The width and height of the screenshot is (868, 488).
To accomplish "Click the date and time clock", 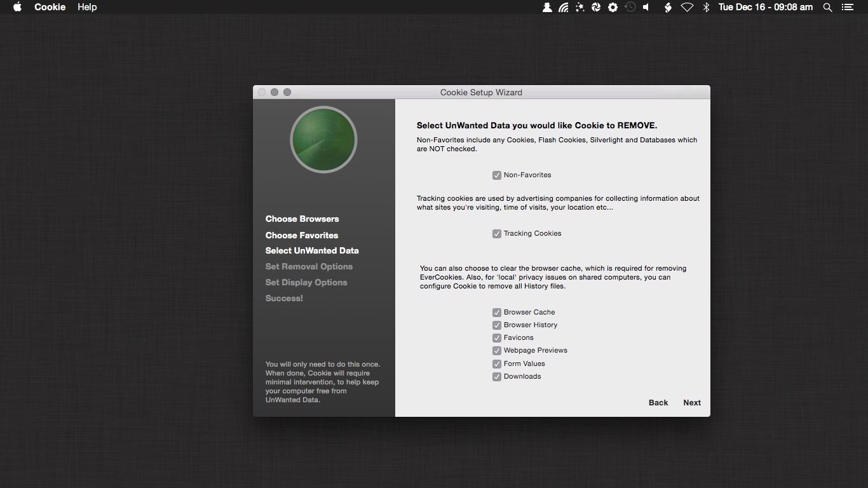I will [x=766, y=7].
